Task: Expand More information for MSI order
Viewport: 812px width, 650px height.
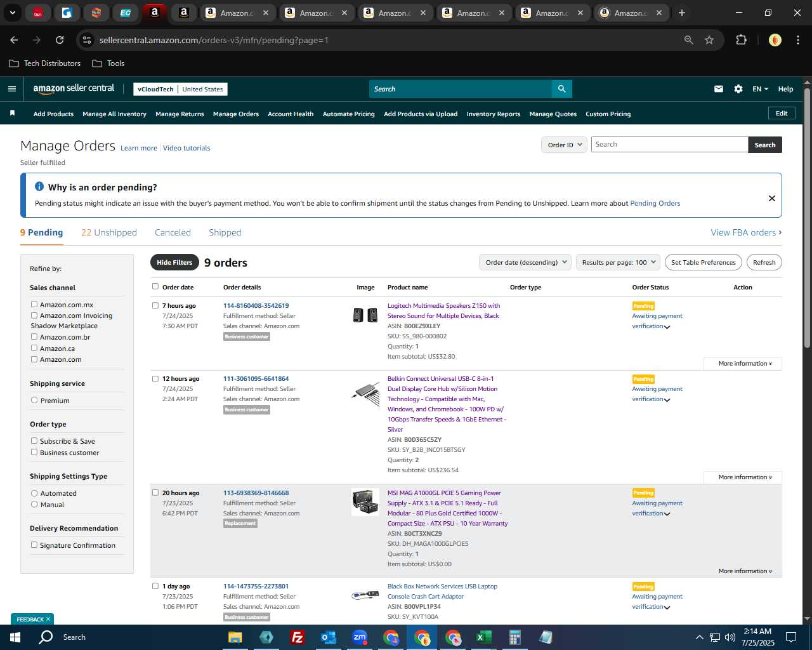Action: (x=745, y=571)
